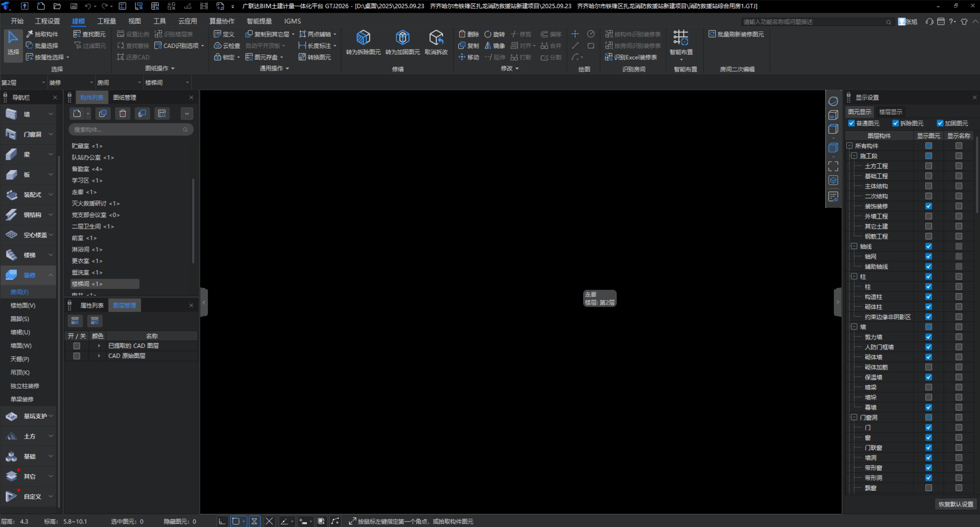The image size is (980, 527).
Task: Click the 恢复默认设置 button
Action: pos(955,504)
